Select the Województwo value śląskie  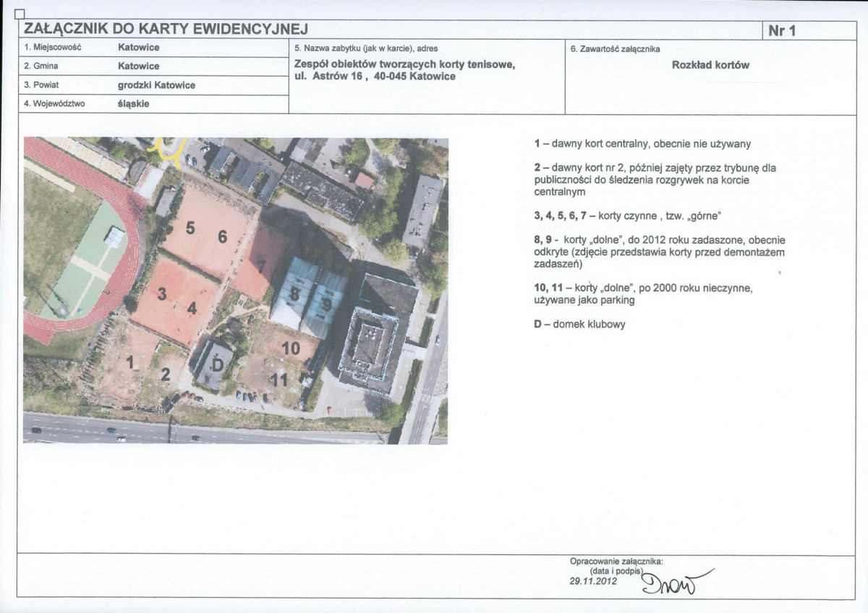tap(133, 103)
